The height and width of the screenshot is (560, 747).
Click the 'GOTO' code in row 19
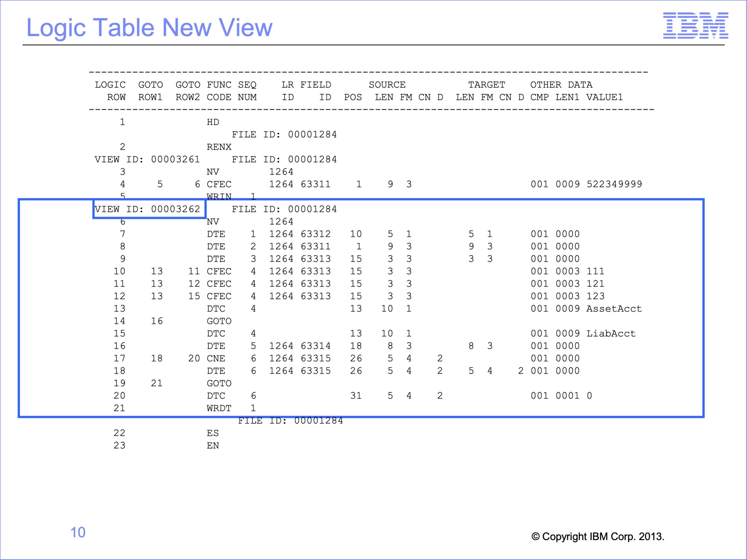219,384
